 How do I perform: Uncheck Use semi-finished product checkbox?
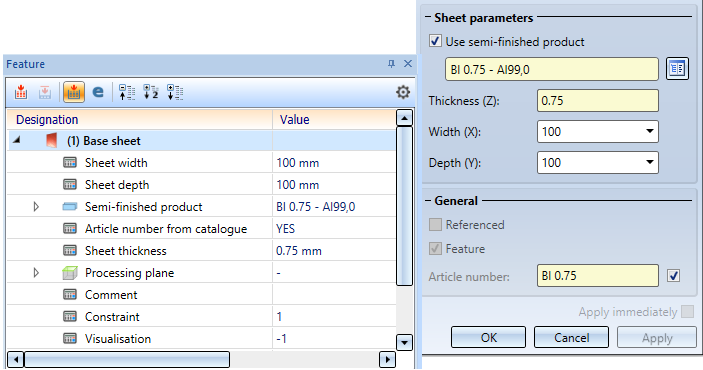[435, 41]
